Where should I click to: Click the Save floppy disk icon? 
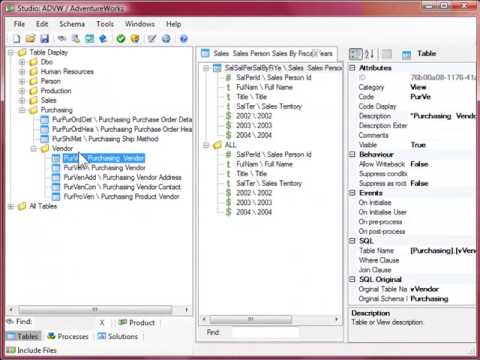pos(44,39)
